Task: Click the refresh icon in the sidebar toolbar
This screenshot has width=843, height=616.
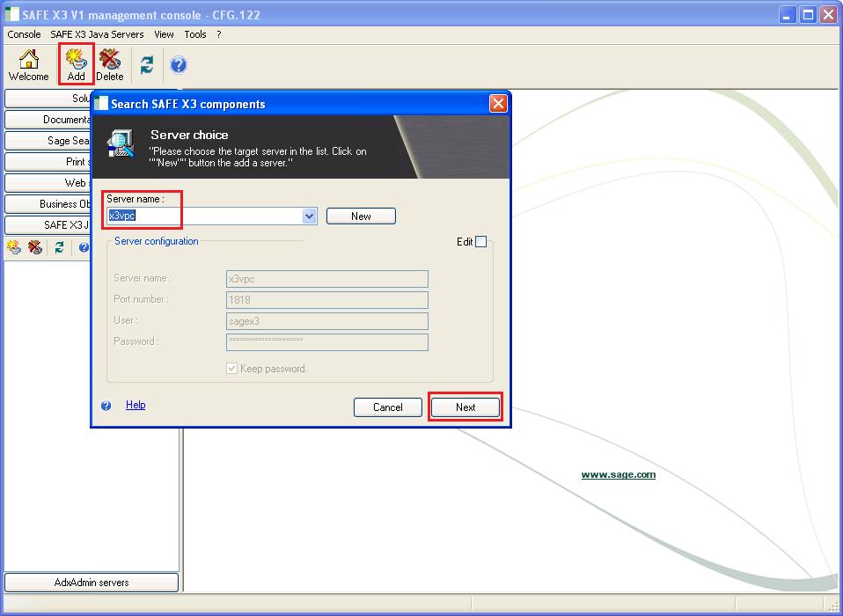Action: pos(58,247)
